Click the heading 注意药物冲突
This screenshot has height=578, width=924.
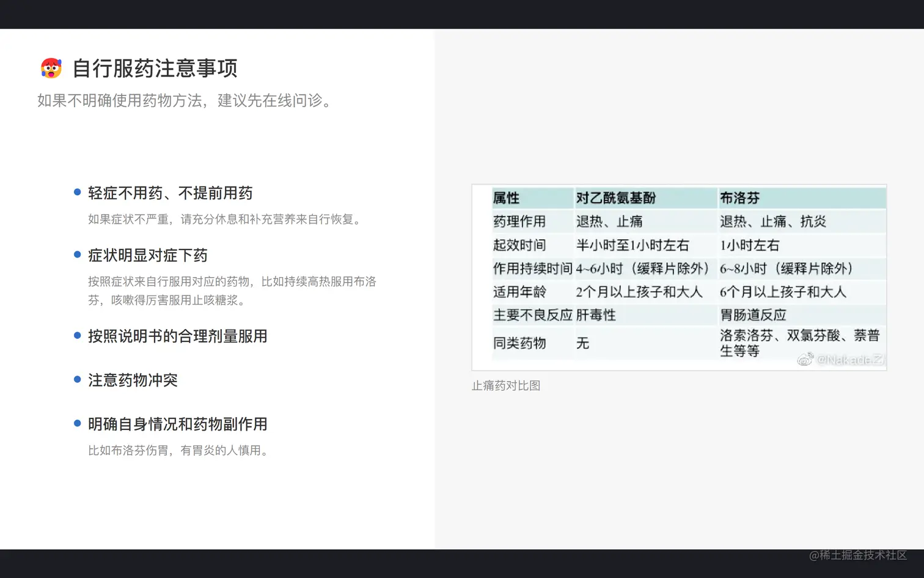click(133, 380)
